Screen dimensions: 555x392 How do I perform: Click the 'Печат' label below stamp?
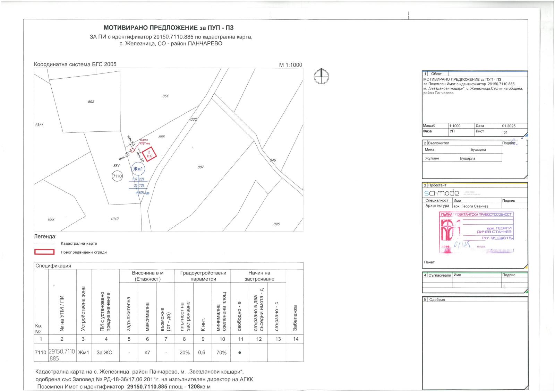click(429, 262)
